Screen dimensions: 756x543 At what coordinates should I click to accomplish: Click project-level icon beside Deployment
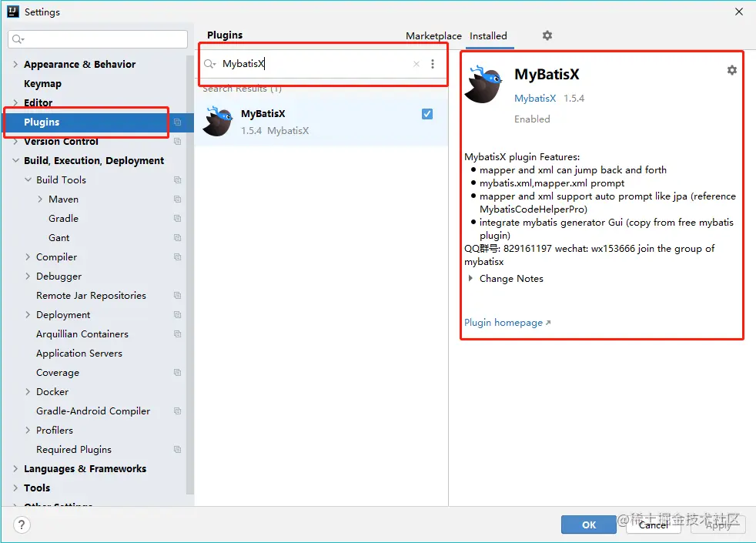177,314
